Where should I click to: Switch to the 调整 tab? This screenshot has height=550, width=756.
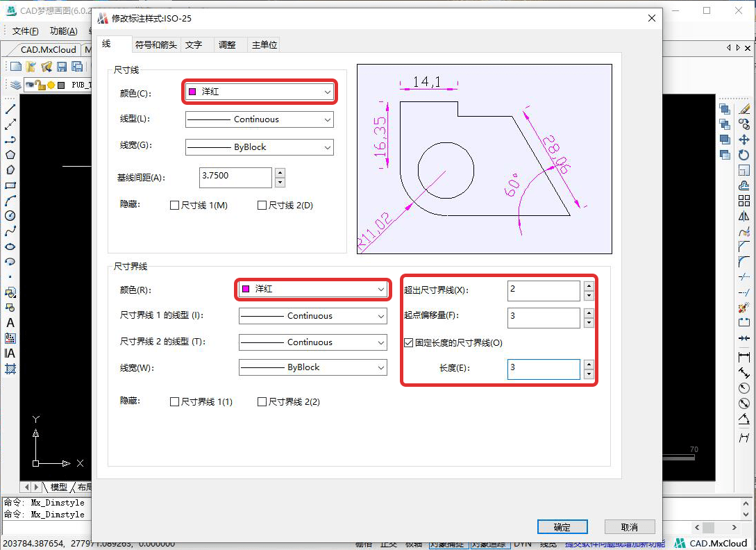227,45
